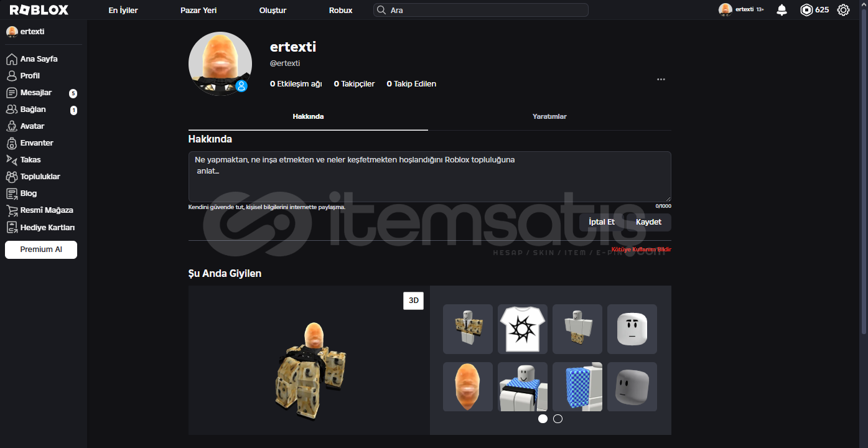Click the Ana Sayfa home icon
Image resolution: width=868 pixels, height=448 pixels.
(11, 59)
